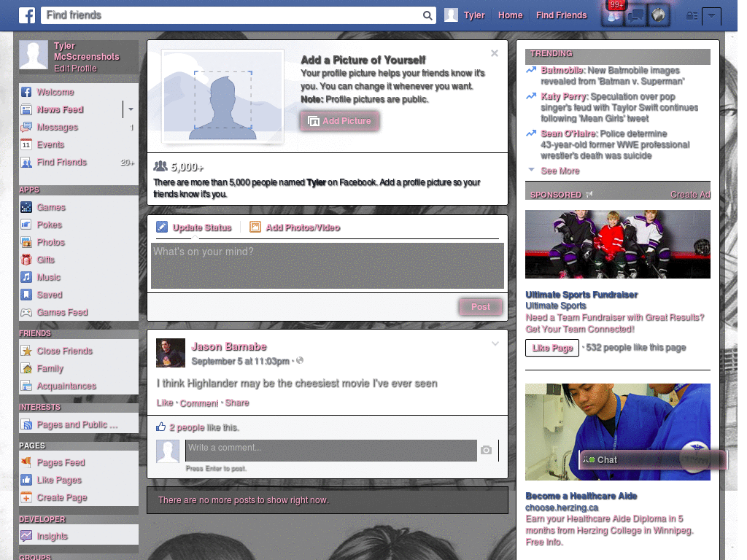Click the Add Picture button
This screenshot has height=560, width=747.
pyautogui.click(x=340, y=121)
